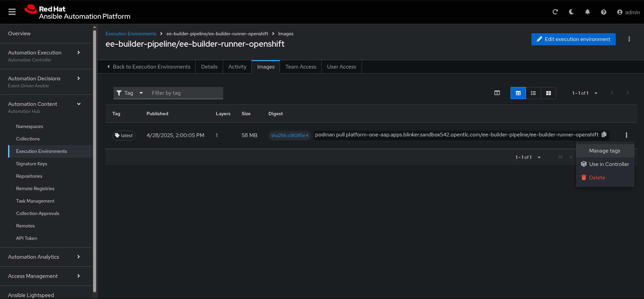Toggle dark mode with moon icon
This screenshot has height=299, width=644.
pos(571,12)
